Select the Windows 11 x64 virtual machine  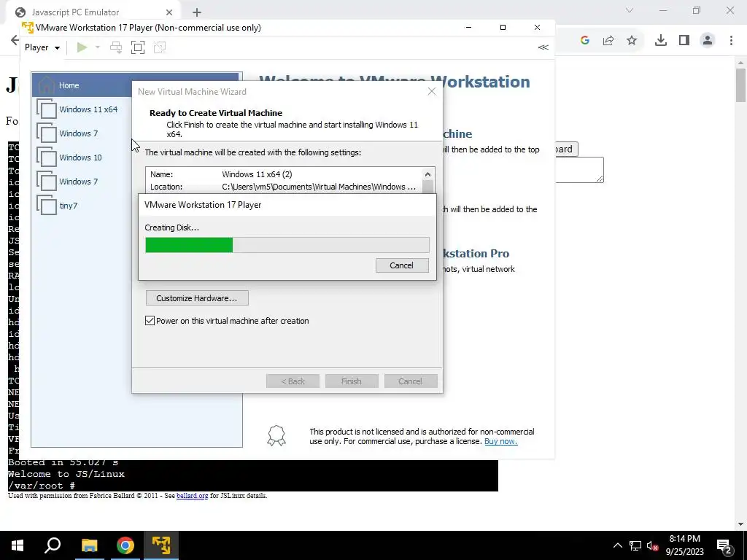pos(88,109)
